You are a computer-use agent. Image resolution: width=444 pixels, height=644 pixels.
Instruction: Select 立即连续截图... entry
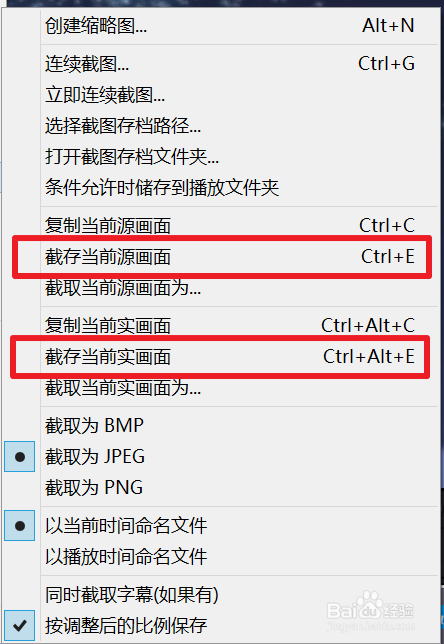[222, 95]
